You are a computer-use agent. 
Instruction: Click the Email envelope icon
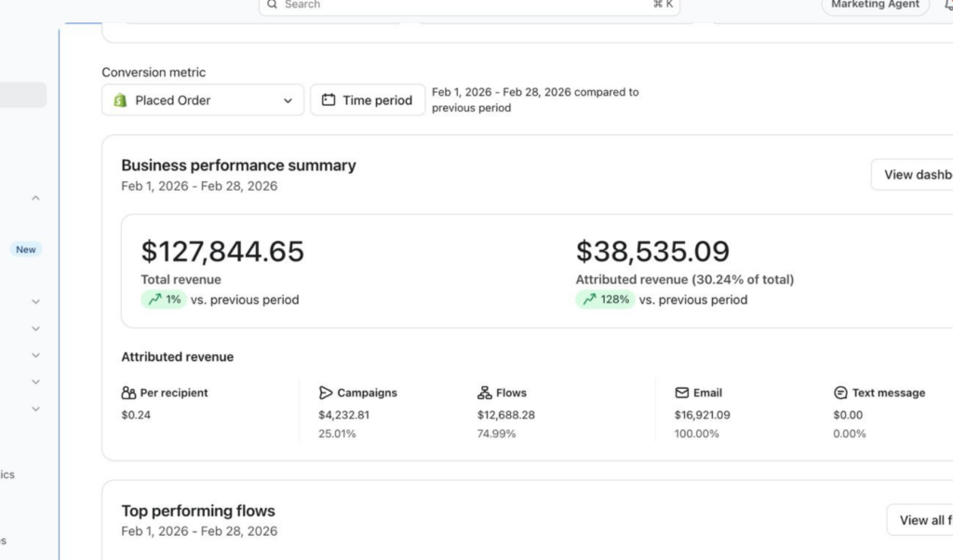coord(682,393)
